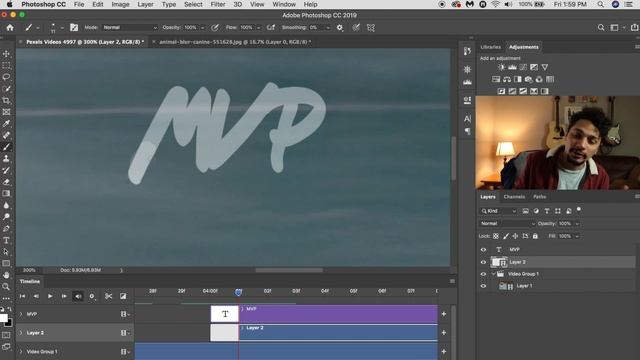This screenshot has width=640, height=360.
Task: Step to next frame
Action: pyautogui.click(x=64, y=296)
